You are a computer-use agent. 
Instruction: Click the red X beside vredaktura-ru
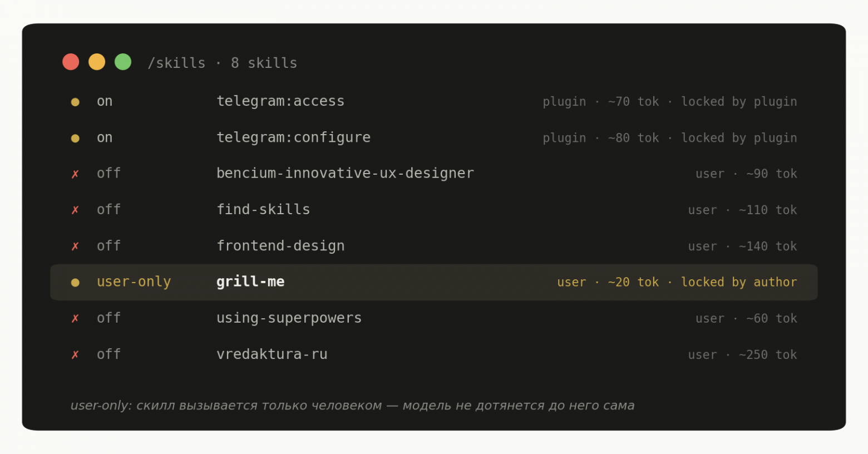click(x=75, y=355)
